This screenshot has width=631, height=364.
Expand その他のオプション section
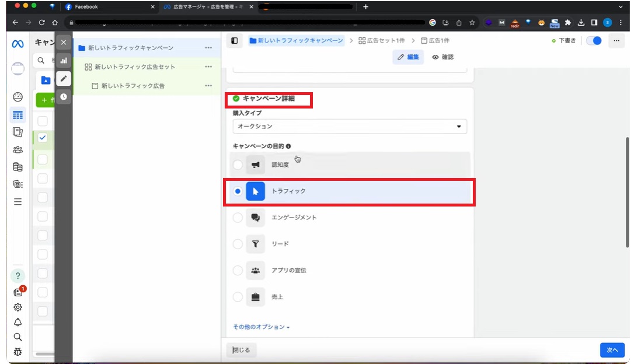tap(261, 327)
